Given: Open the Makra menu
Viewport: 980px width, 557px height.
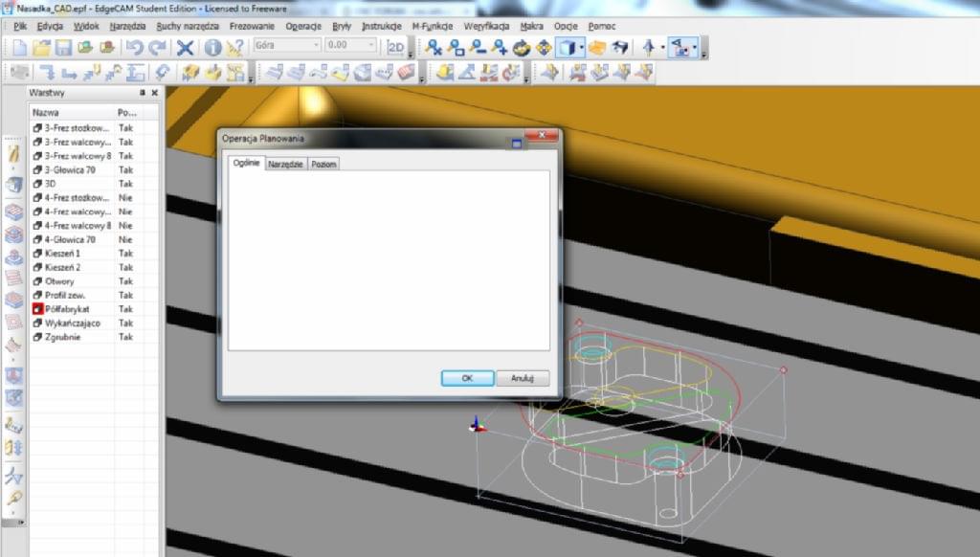Looking at the screenshot, I should coord(532,26).
